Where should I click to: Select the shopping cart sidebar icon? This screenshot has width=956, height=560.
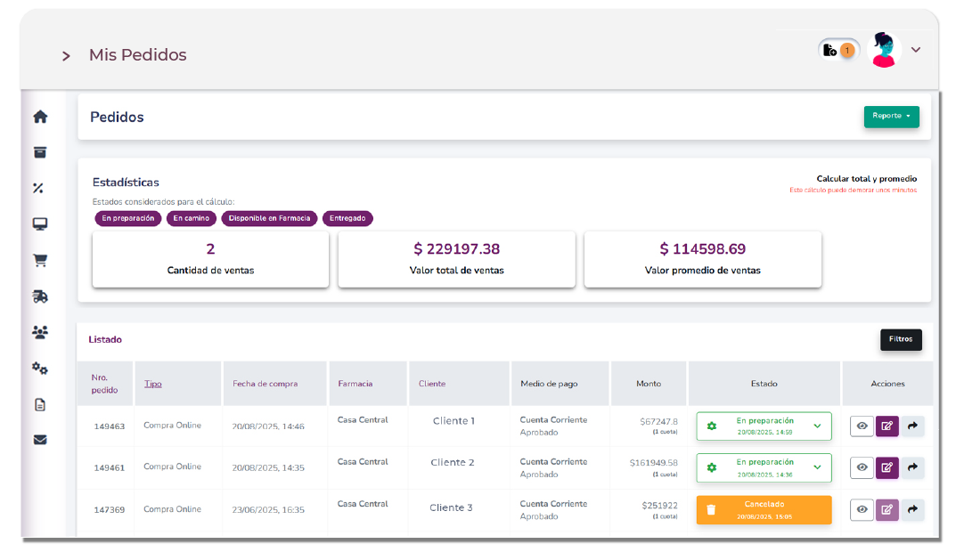click(x=40, y=261)
